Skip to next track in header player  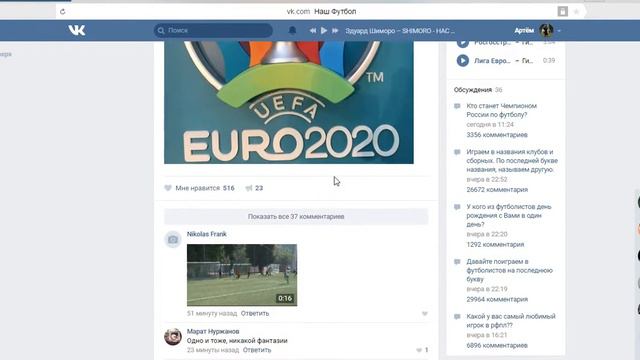(335, 31)
